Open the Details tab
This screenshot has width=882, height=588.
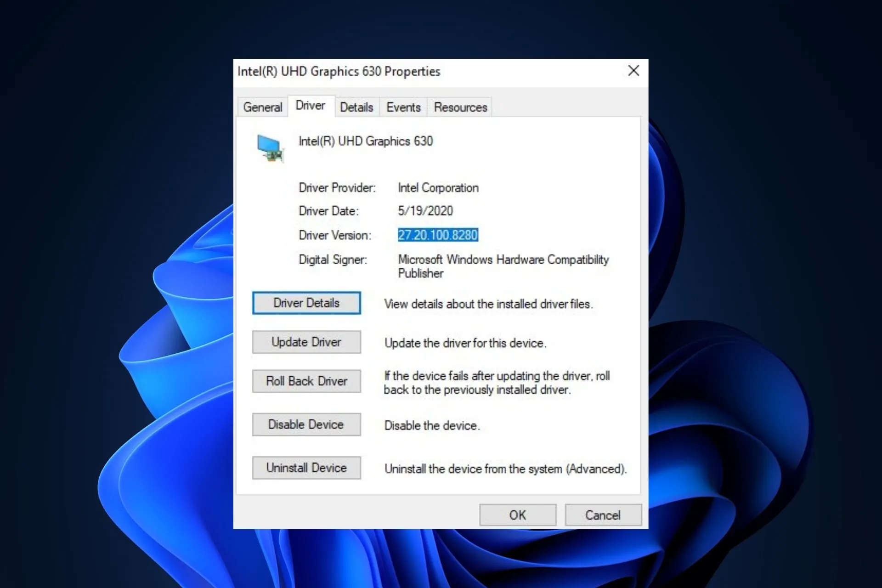point(356,107)
